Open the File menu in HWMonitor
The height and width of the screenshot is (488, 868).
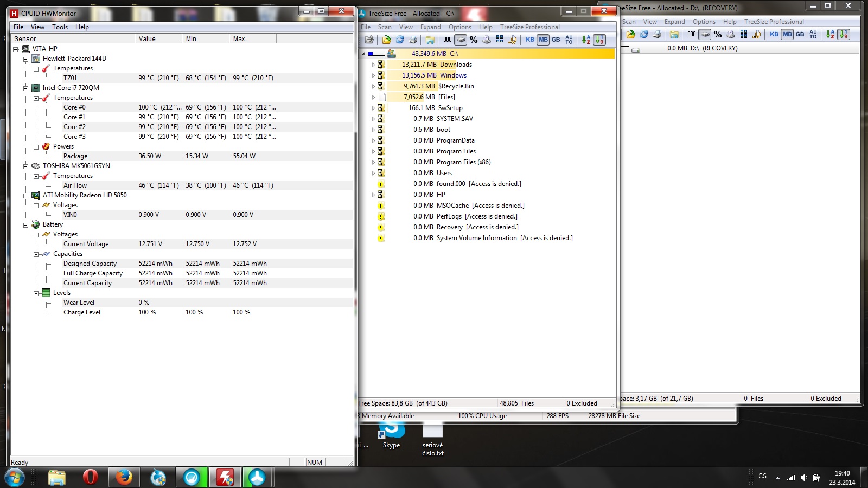click(18, 27)
